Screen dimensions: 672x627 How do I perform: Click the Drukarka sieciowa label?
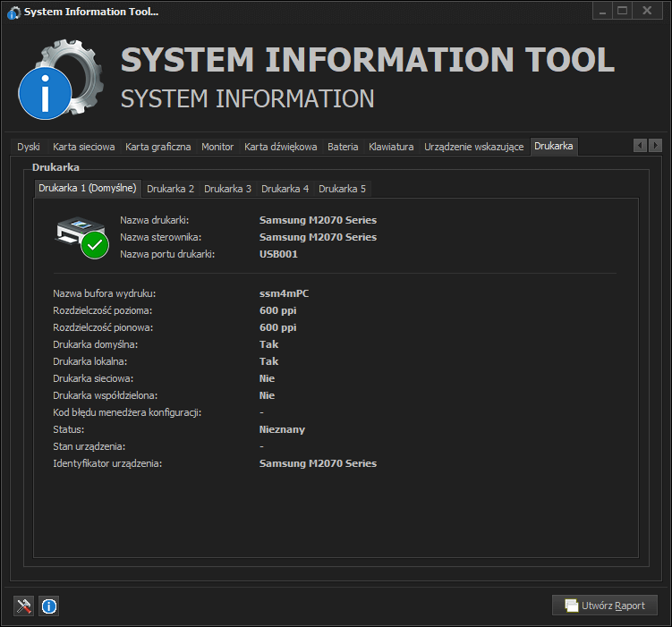pyautogui.click(x=93, y=379)
